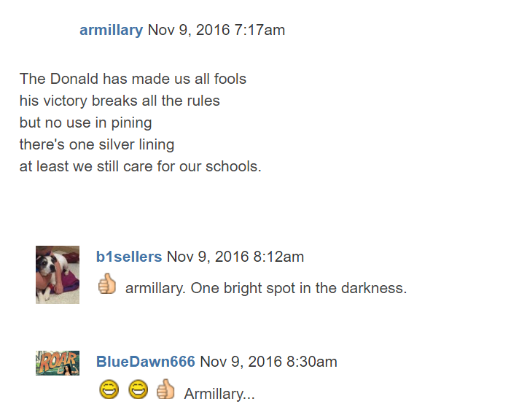Click the line "there's one silver lining"
The image size is (527, 420).
pos(97,144)
